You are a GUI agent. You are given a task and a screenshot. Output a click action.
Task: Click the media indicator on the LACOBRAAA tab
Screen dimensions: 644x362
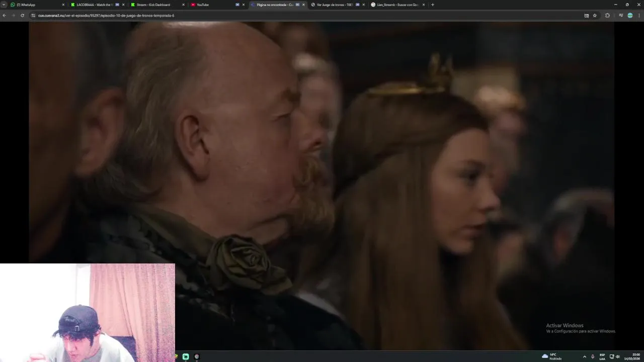pyautogui.click(x=117, y=5)
